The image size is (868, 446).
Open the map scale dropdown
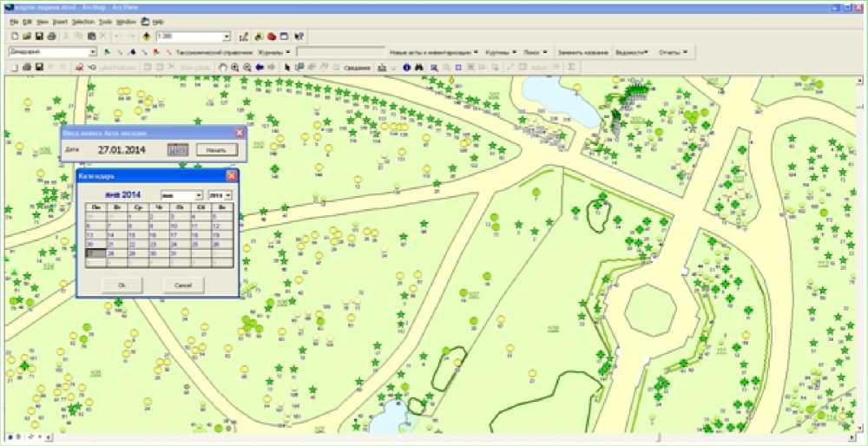coord(226,37)
